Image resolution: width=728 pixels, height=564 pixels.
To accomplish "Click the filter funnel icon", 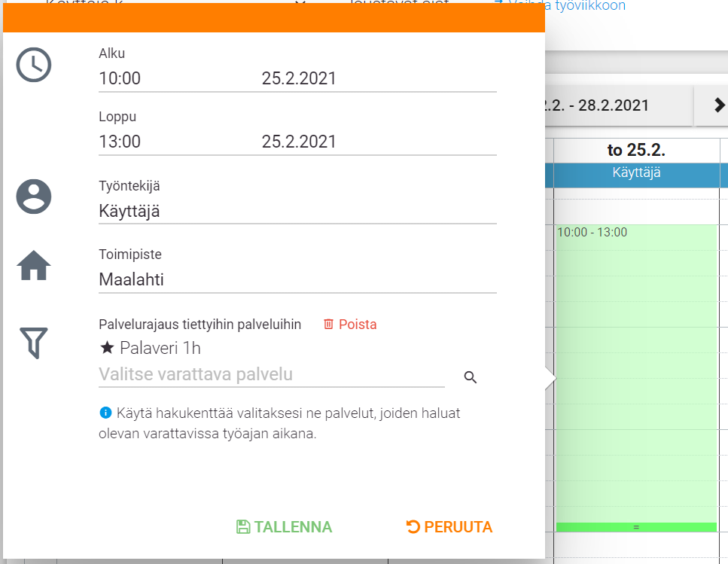I will (x=34, y=343).
